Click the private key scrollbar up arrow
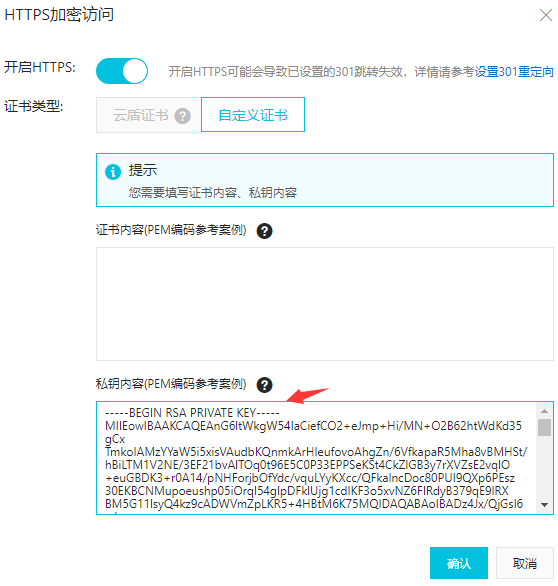 [x=545, y=411]
